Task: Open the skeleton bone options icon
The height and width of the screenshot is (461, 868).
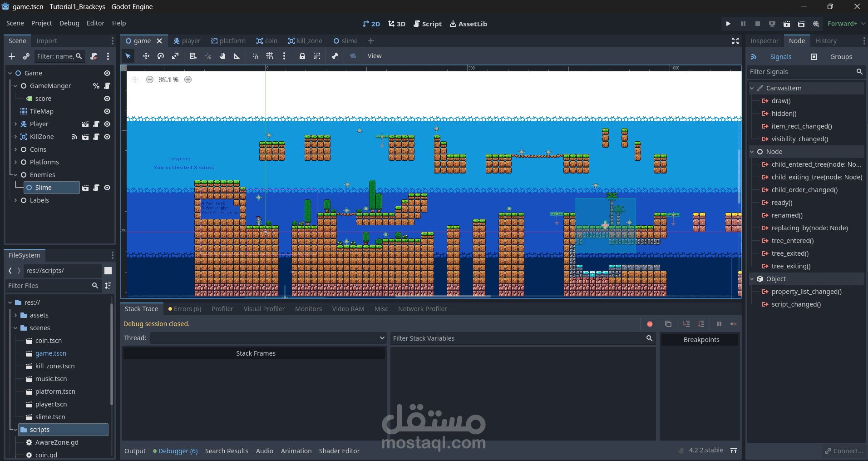Action: point(335,56)
